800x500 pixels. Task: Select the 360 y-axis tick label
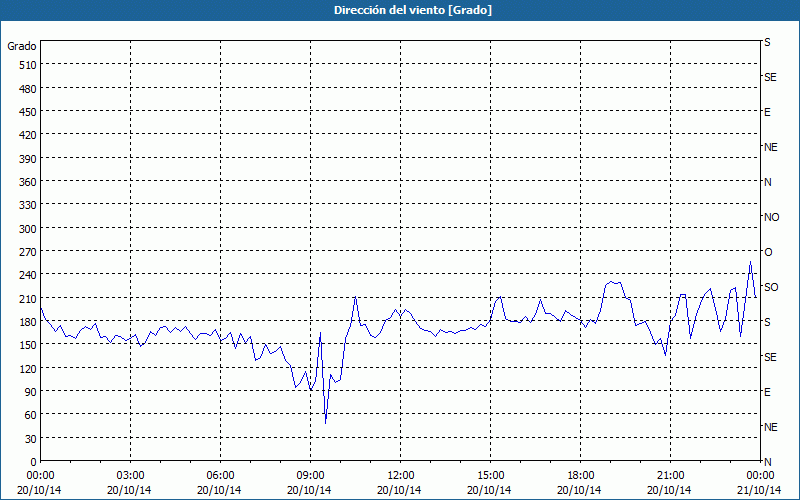pyautogui.click(x=28, y=182)
